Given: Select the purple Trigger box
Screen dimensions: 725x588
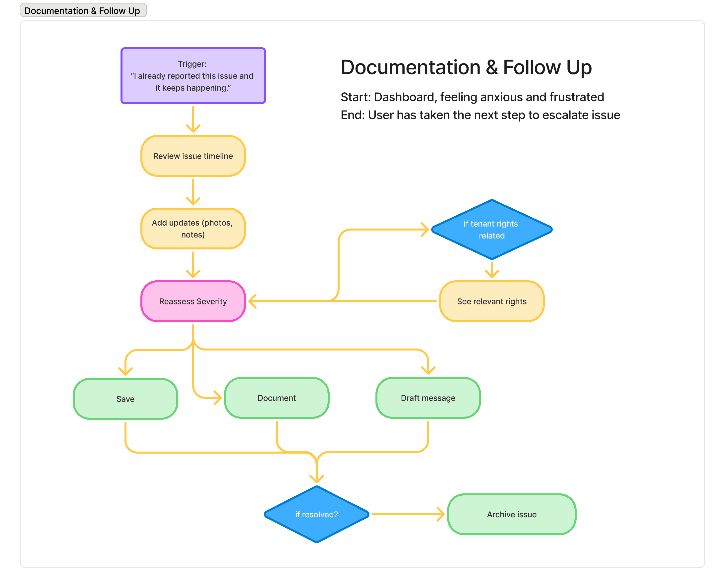Looking at the screenshot, I should coord(193,75).
